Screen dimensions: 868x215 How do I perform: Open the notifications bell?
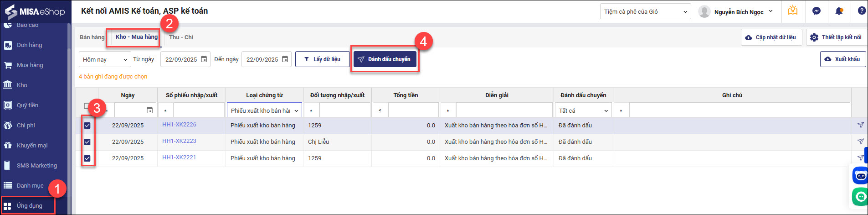click(x=838, y=11)
